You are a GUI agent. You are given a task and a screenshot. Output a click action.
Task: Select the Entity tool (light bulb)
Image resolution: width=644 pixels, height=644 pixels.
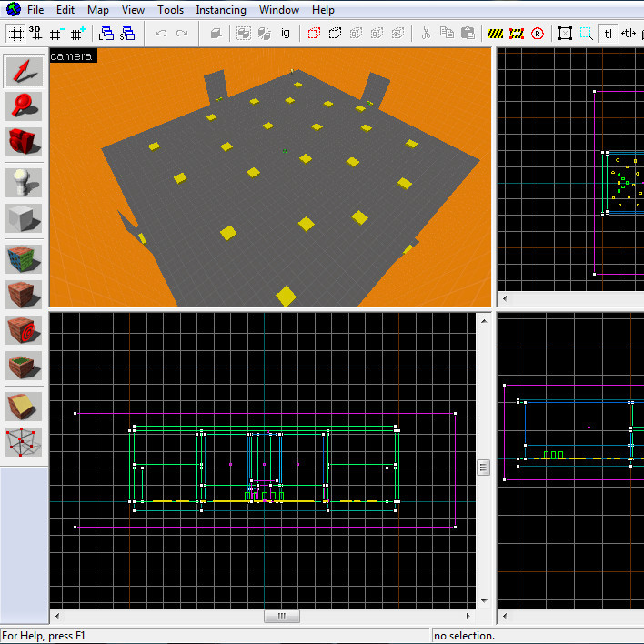(x=24, y=183)
